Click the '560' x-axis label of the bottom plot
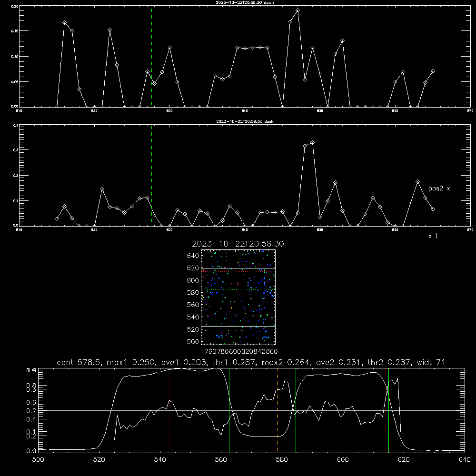This screenshot has width=476, height=476. [x=221, y=460]
